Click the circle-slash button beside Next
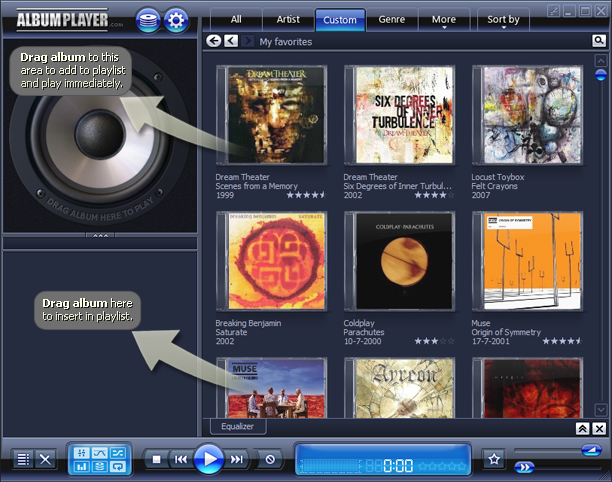612x482 pixels. (x=270, y=459)
